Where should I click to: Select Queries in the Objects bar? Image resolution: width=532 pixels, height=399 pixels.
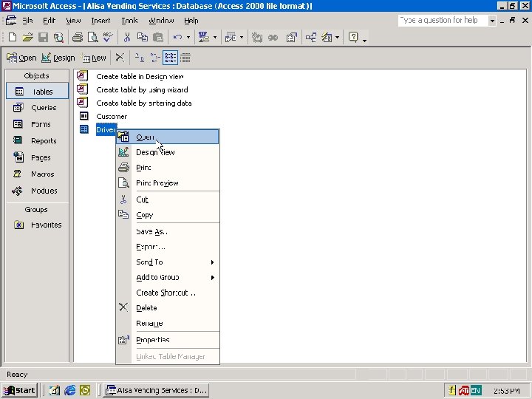[x=38, y=108]
